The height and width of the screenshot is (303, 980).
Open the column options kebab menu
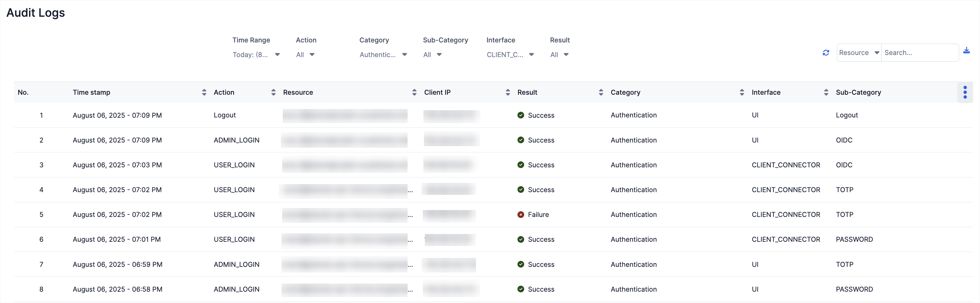(x=965, y=93)
